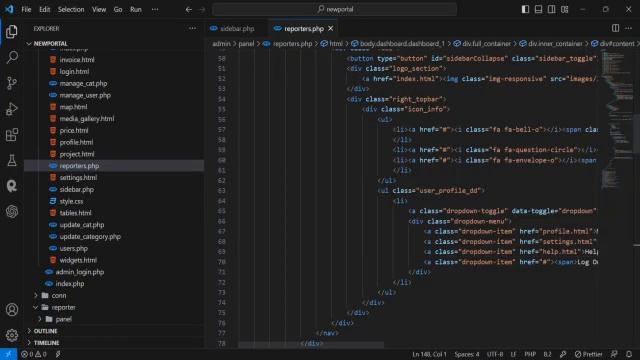Open media_gallery.html file
Image resolution: width=640 pixels, height=360 pixels.
click(x=87, y=119)
